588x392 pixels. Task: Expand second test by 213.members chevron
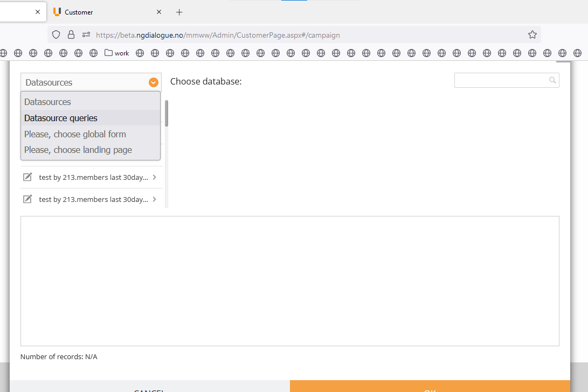click(155, 199)
